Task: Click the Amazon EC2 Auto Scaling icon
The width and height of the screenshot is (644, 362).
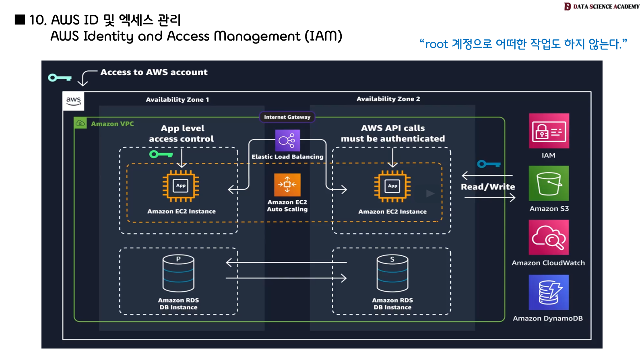Action: [x=287, y=185]
